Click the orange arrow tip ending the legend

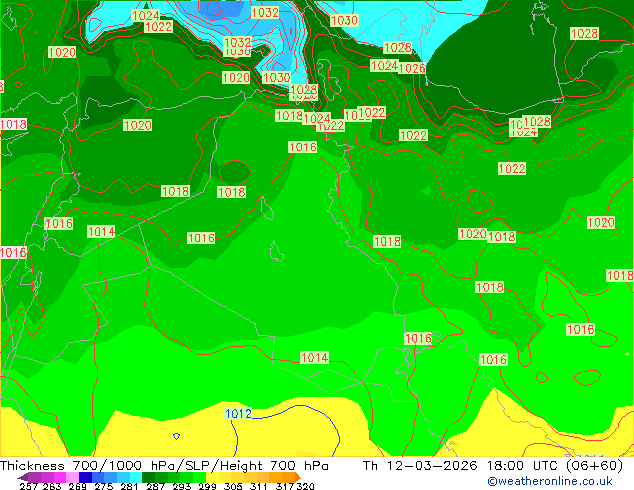[298, 477]
